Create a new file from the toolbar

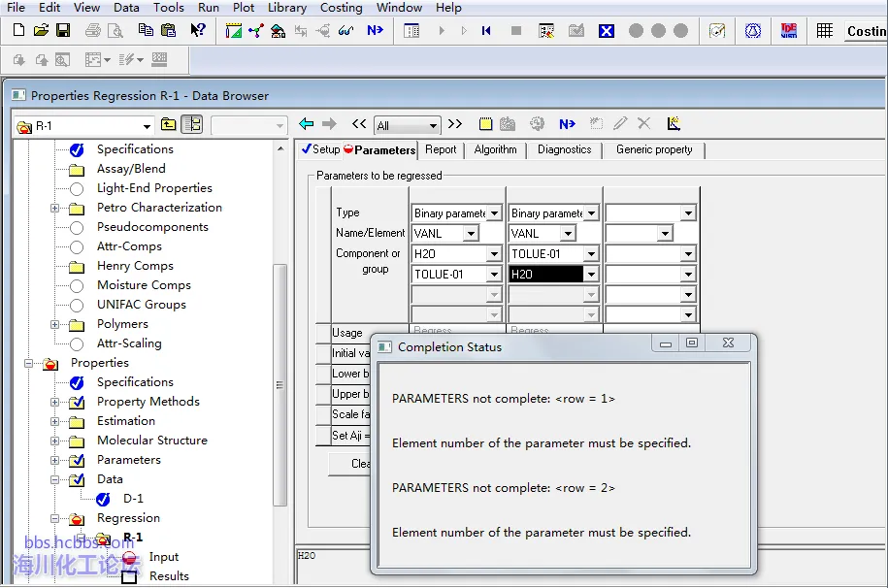pos(18,31)
